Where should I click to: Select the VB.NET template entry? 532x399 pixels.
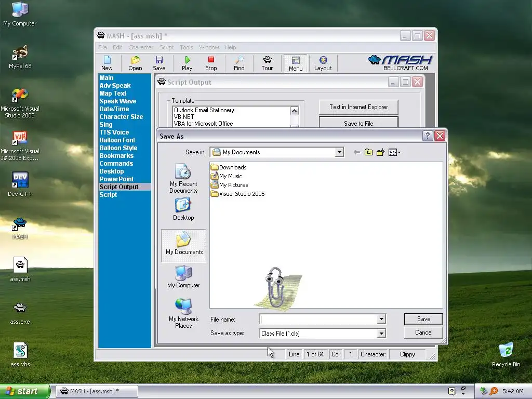(x=184, y=117)
